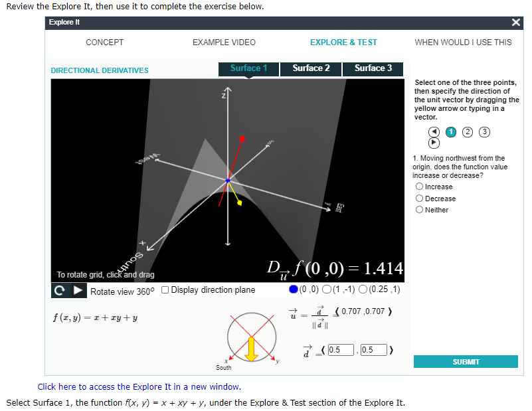Switch to the Surface 2 tab
The width and height of the screenshot is (532, 411).
pos(310,68)
